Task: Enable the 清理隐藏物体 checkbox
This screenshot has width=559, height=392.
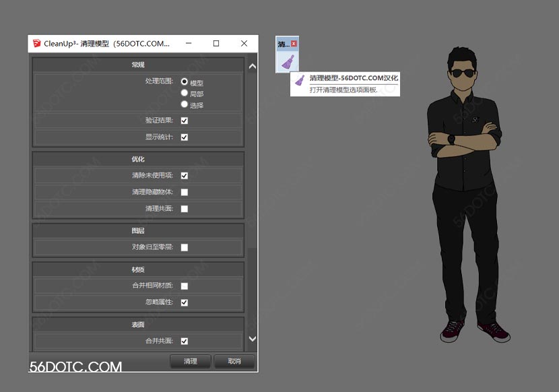Action: [185, 193]
